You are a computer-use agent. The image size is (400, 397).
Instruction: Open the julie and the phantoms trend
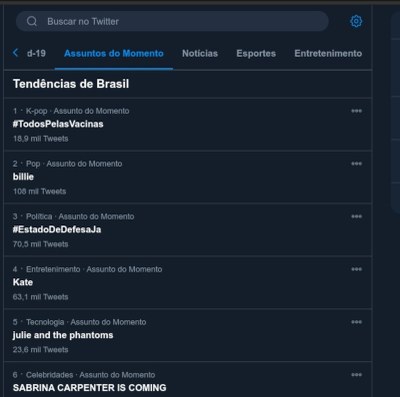[188, 335]
